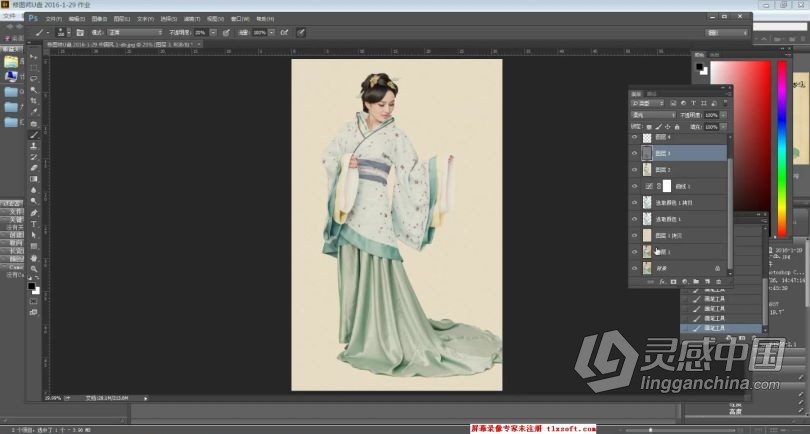Hide the 选取颜色 1 拷贝 layer
810x434 pixels.
pyautogui.click(x=635, y=203)
